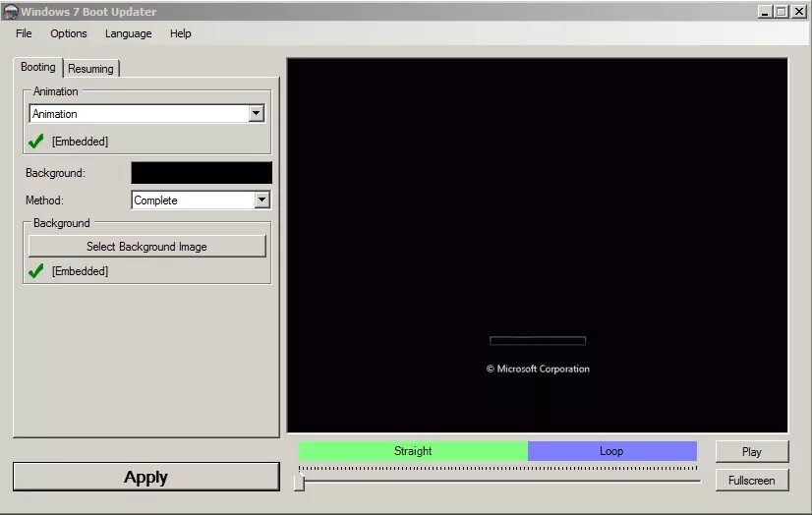Screen dimensions: 812x515
Task: Switch to the Resuming tab
Action: (x=90, y=69)
